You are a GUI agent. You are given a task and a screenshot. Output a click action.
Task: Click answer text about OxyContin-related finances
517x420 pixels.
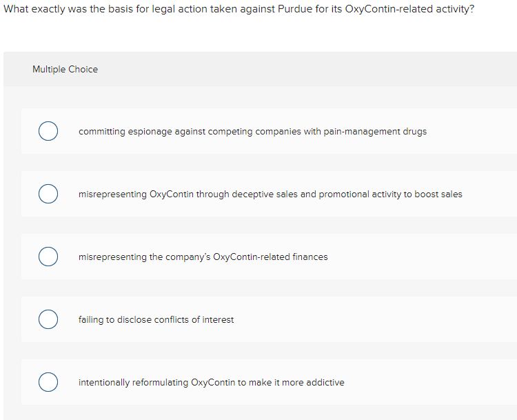point(203,257)
